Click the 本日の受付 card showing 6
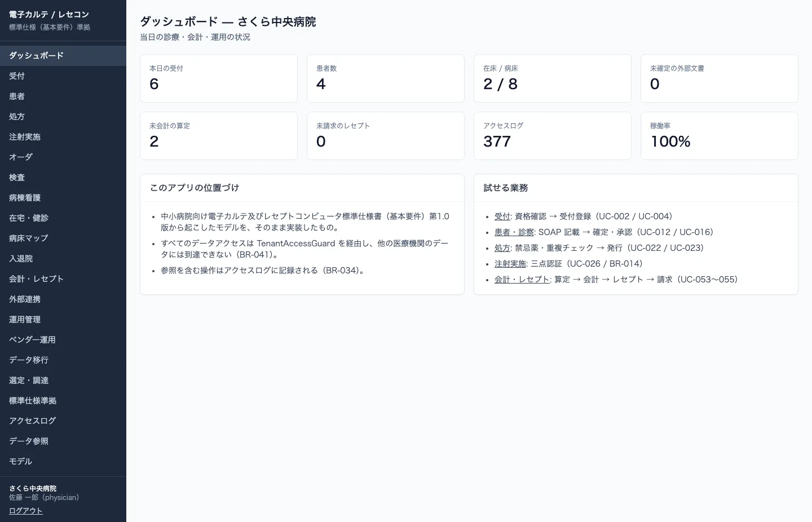 coord(219,78)
